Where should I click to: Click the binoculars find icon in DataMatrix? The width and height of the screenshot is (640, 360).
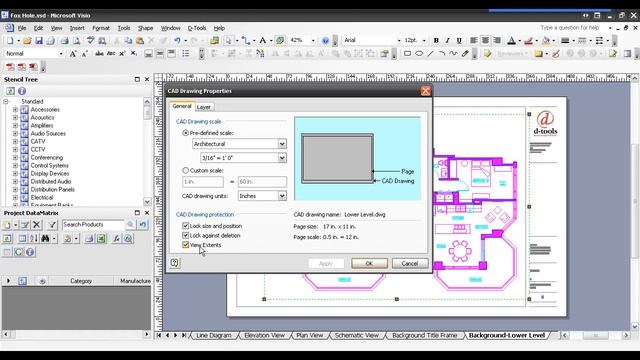pos(45,238)
